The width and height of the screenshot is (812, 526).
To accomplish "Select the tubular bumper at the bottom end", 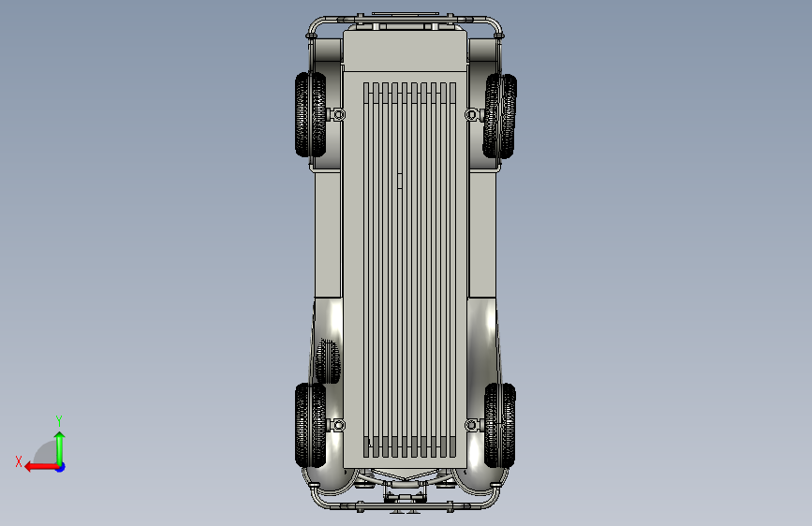I will [405, 498].
